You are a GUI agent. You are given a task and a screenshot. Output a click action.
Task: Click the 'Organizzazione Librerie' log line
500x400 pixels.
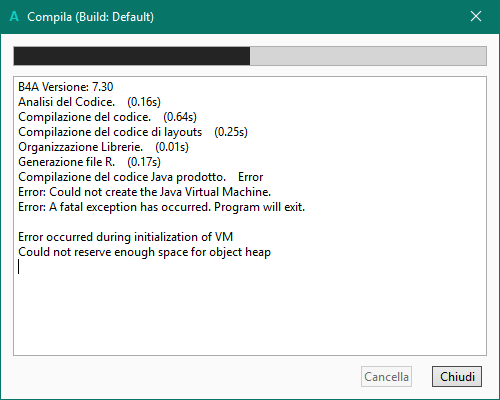pos(103,147)
